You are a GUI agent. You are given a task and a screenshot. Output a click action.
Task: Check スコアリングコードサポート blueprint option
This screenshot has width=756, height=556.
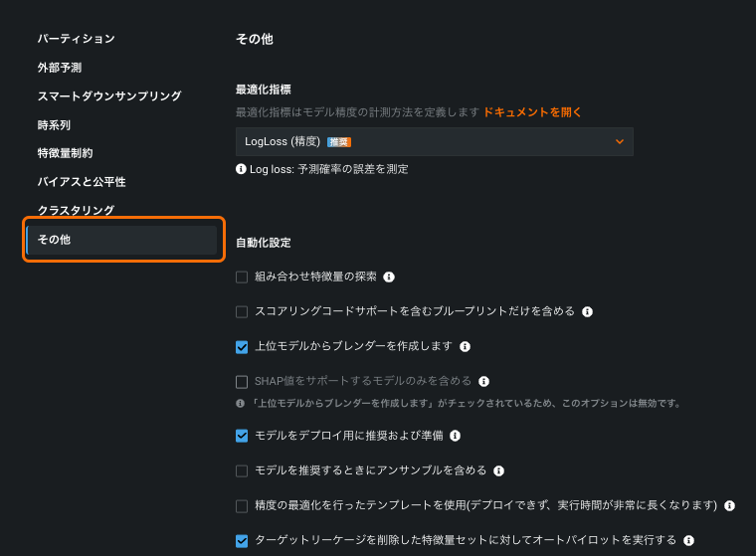coord(242,312)
